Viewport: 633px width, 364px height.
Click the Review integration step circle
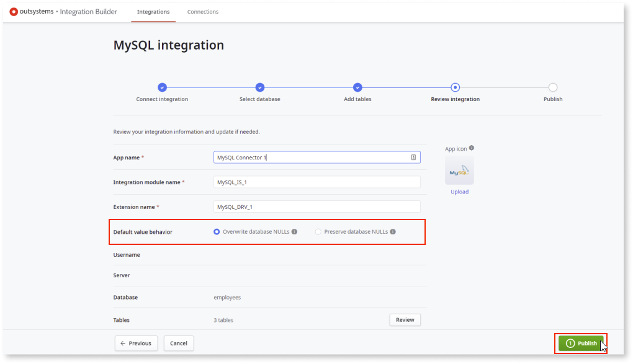[455, 87]
